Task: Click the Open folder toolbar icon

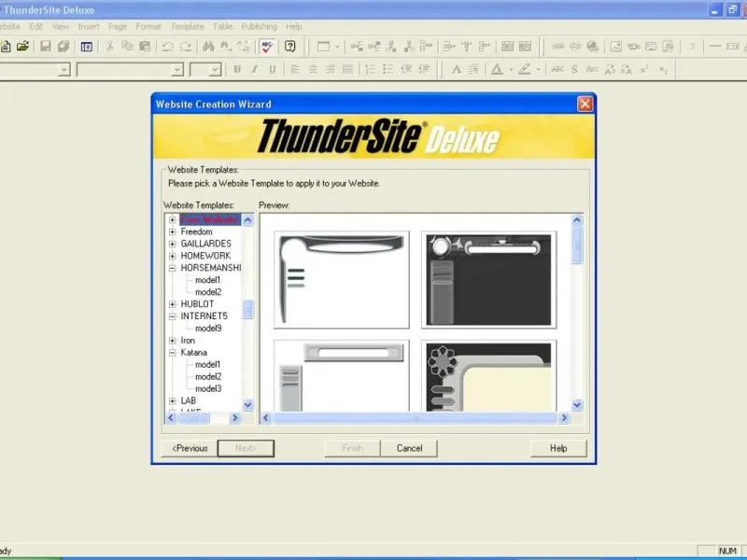Action: click(22, 46)
